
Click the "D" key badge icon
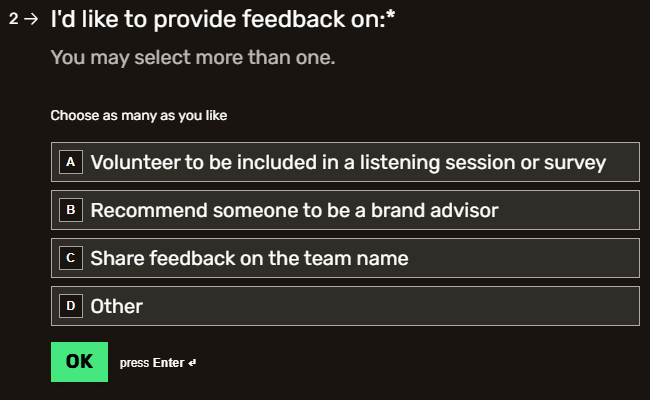[70, 306]
